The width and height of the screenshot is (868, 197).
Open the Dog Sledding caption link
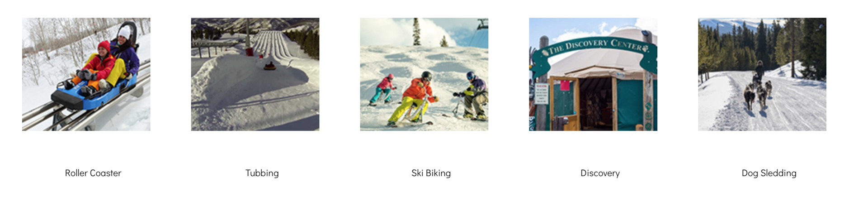click(769, 173)
